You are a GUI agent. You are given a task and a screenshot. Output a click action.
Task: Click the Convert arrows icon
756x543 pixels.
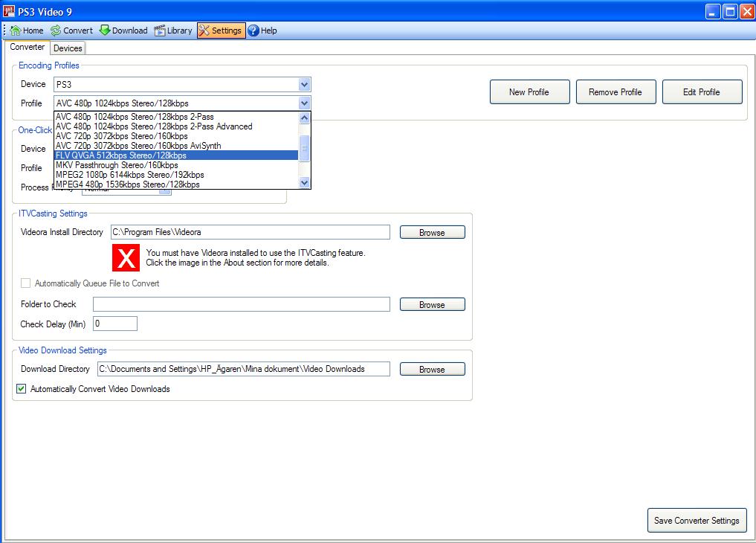56,30
